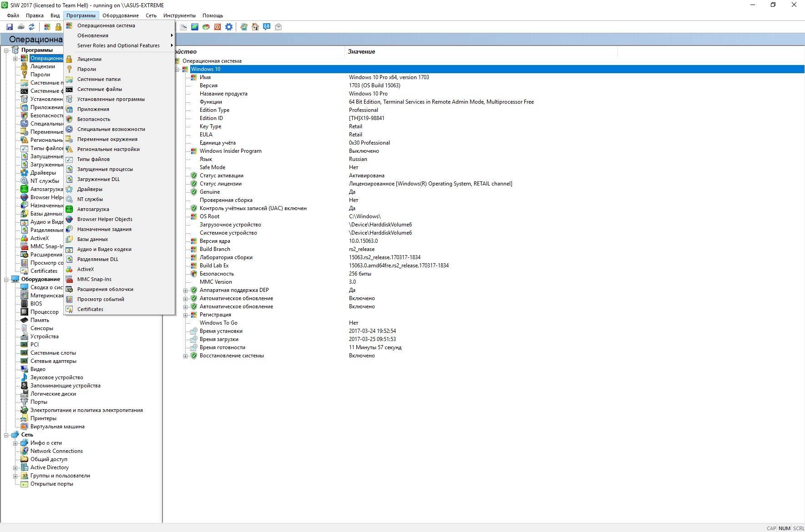
Task: Expand the Группы и пользователи node
Action: (x=15, y=476)
